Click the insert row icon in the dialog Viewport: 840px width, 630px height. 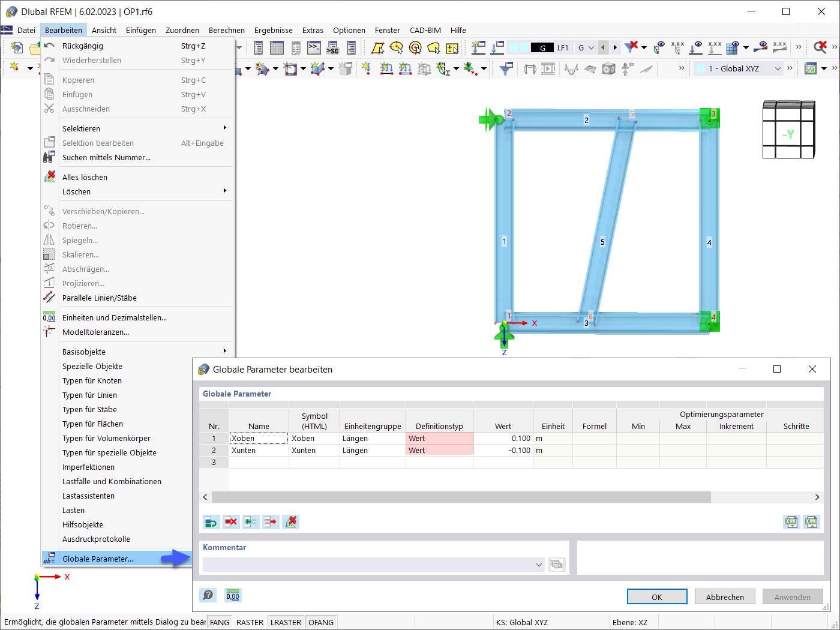click(x=211, y=522)
